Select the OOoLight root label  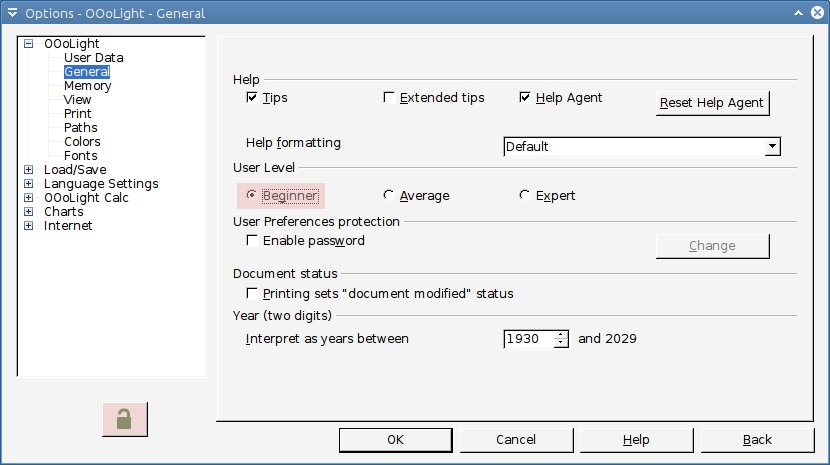pos(71,43)
